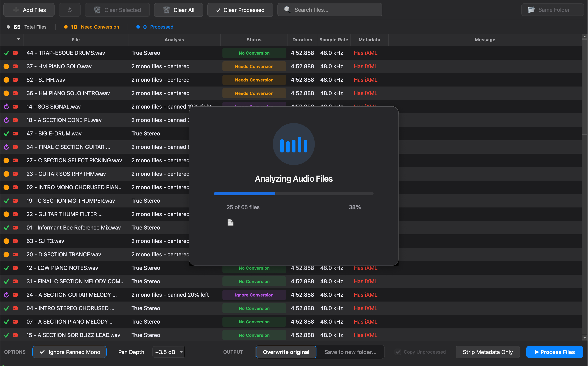Click the orange pending icon for 37 - HM PIANO SOLO.wav
The image size is (588, 366).
[6, 66]
